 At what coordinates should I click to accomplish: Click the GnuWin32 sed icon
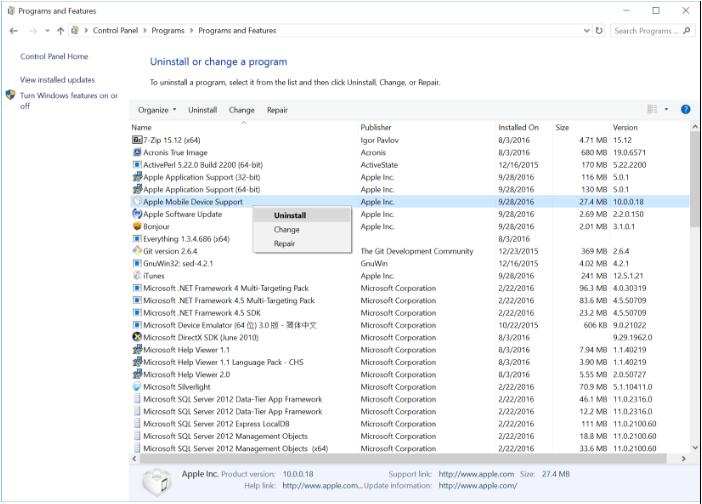pos(137,263)
